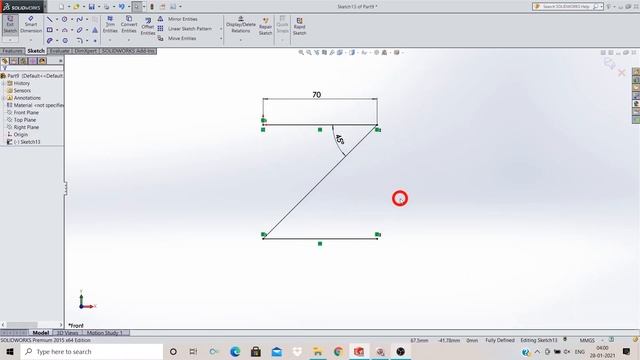Click the Print icon

coord(107,7)
